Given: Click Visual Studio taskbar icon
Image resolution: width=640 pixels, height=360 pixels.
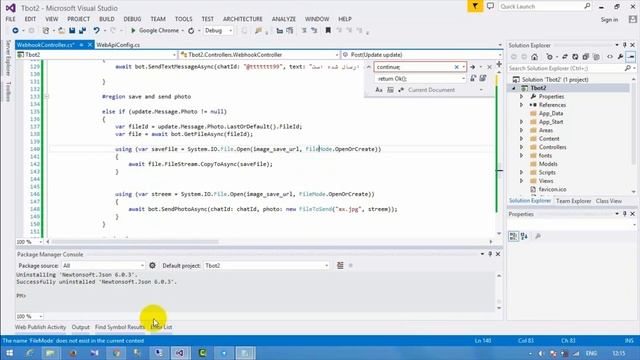Looking at the screenshot, I should pos(180,353).
